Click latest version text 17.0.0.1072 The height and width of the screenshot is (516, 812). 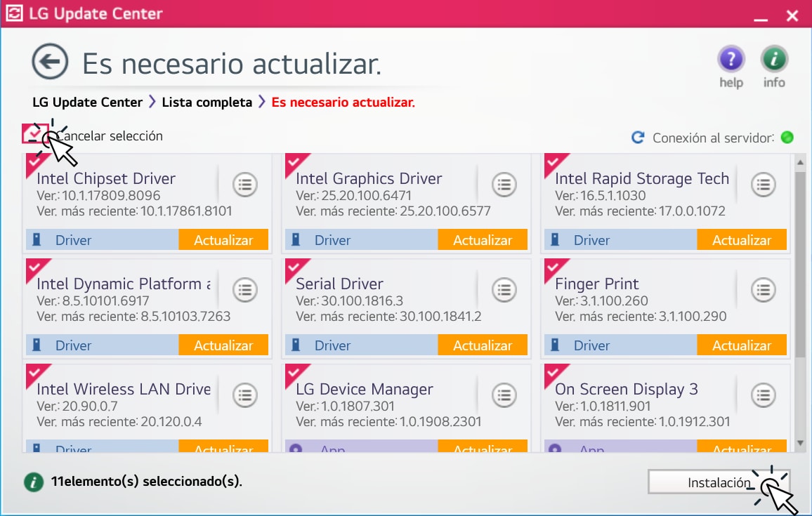pos(690,211)
